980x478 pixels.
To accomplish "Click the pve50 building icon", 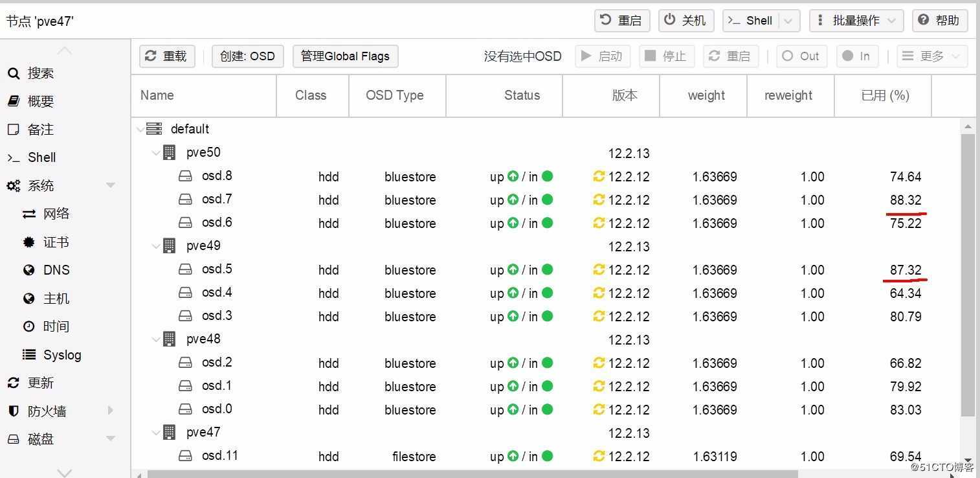I will coord(170,153).
